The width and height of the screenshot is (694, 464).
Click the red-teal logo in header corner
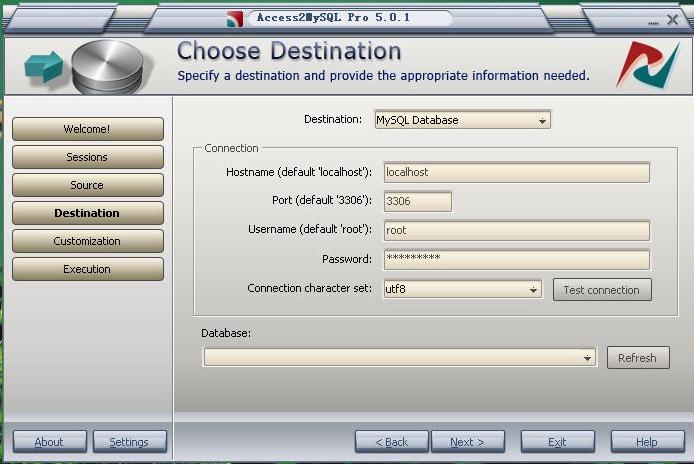[x=648, y=65]
